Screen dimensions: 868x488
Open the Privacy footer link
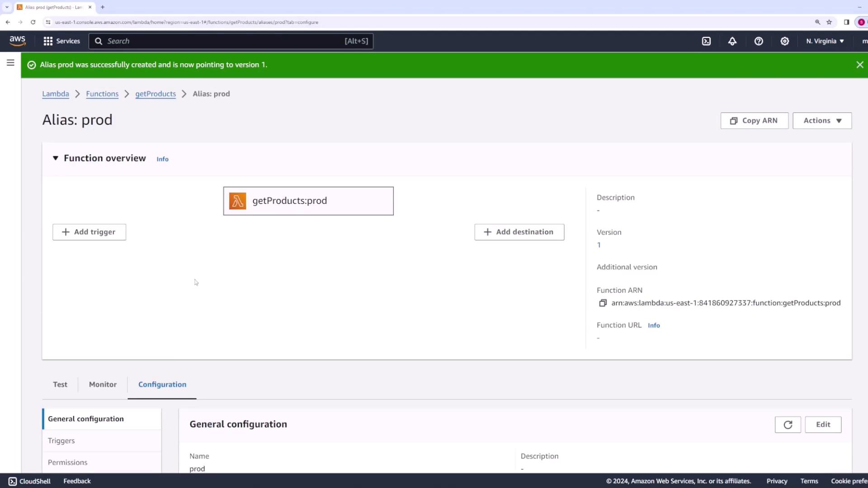coord(777,481)
